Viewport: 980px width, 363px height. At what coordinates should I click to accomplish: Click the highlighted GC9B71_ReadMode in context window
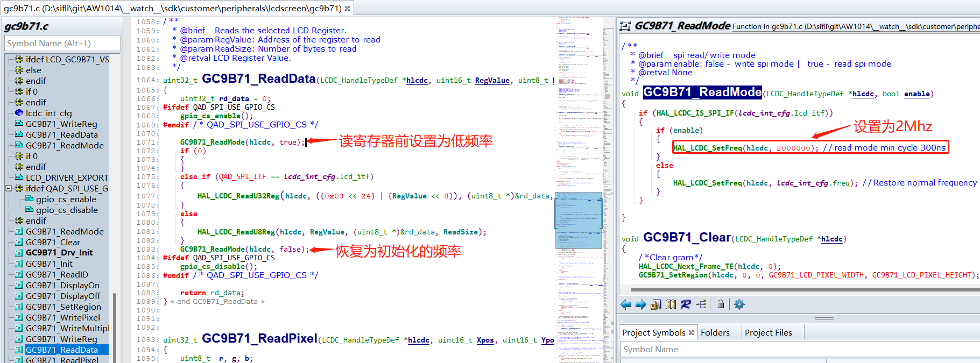point(702,92)
